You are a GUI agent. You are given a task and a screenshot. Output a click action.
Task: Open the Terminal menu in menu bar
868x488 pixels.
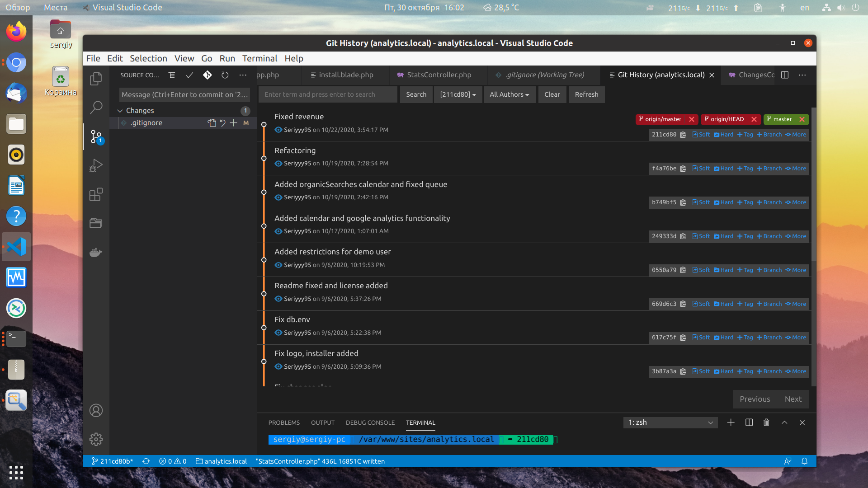(x=259, y=58)
